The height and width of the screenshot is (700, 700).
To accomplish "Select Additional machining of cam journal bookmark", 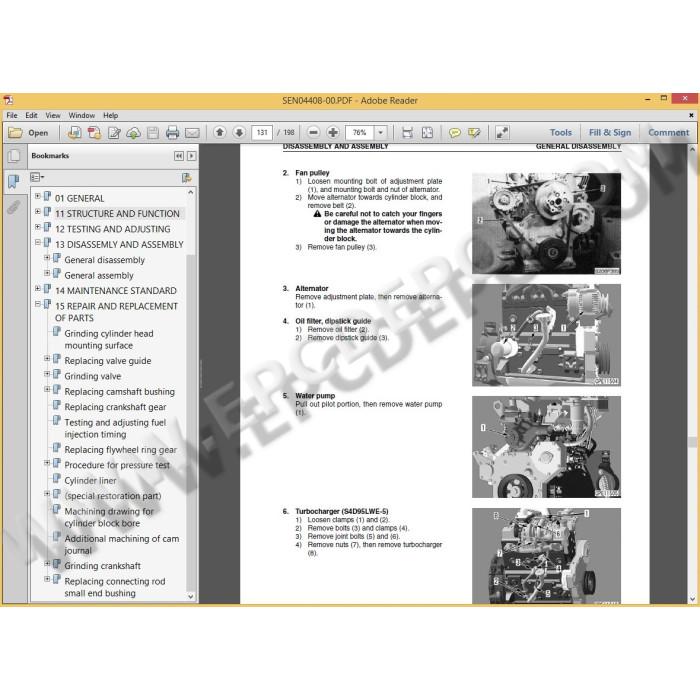I will tap(121, 544).
